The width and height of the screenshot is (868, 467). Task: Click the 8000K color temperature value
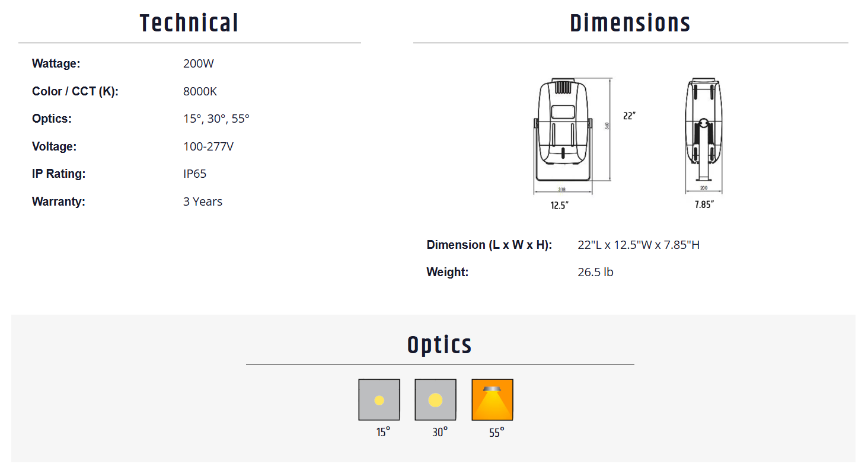[x=200, y=91]
